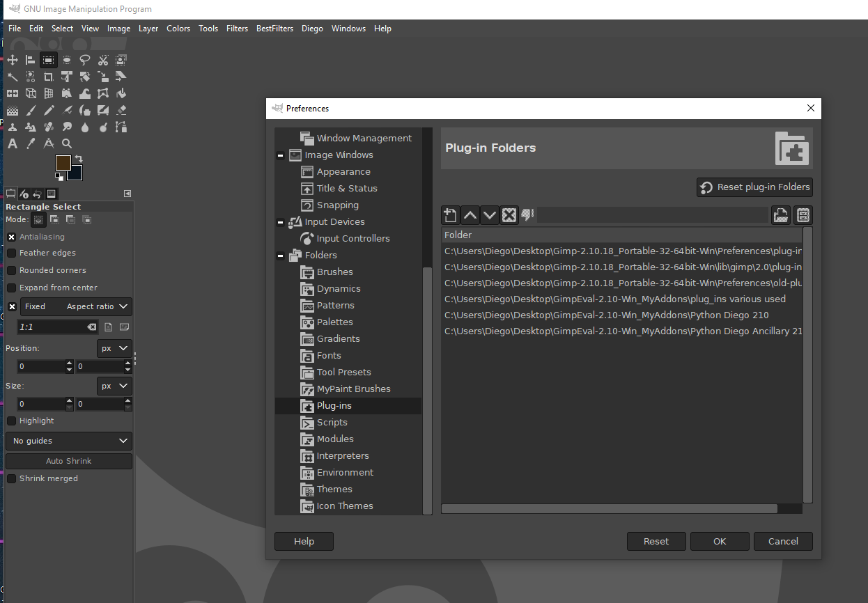Select the Foreground Select tool
The width and height of the screenshot is (868, 603).
coord(121,60)
